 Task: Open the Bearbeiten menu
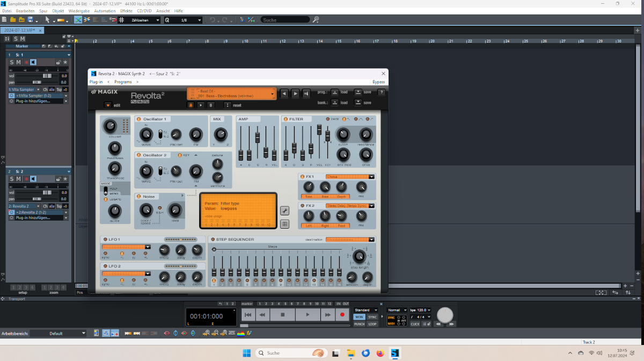(x=25, y=11)
